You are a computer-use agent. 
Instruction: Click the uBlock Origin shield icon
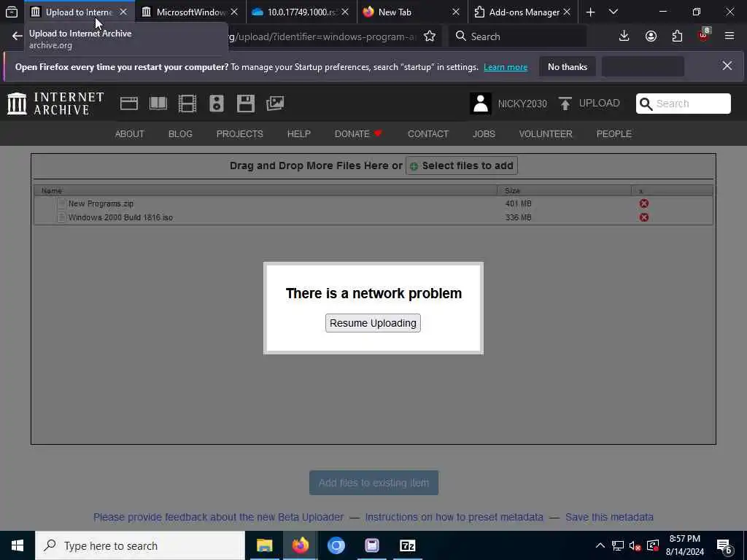[x=704, y=35]
